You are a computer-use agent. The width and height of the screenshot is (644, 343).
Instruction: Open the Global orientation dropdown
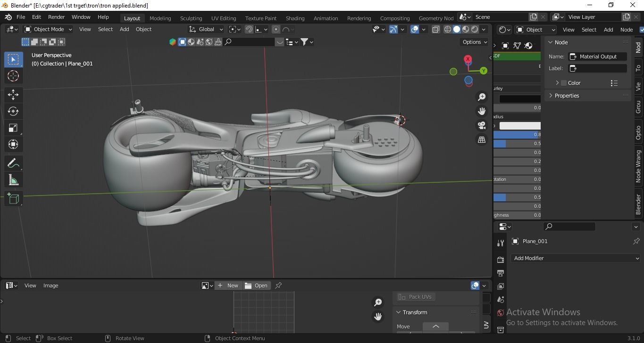tap(206, 29)
